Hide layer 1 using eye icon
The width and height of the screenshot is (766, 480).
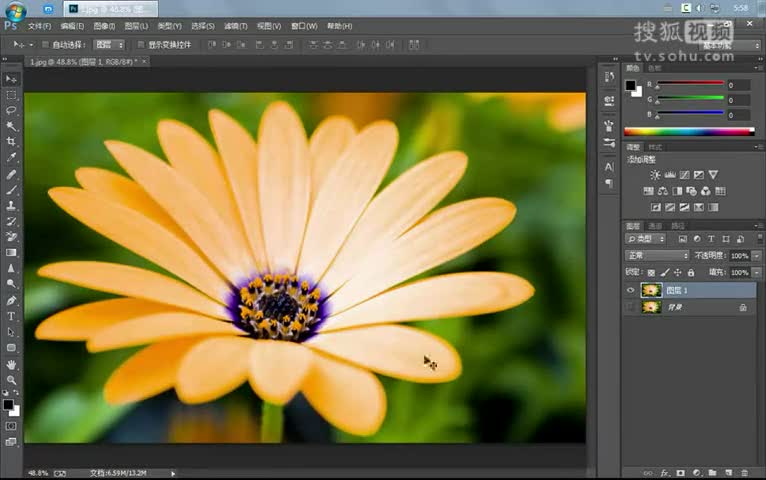(631, 291)
